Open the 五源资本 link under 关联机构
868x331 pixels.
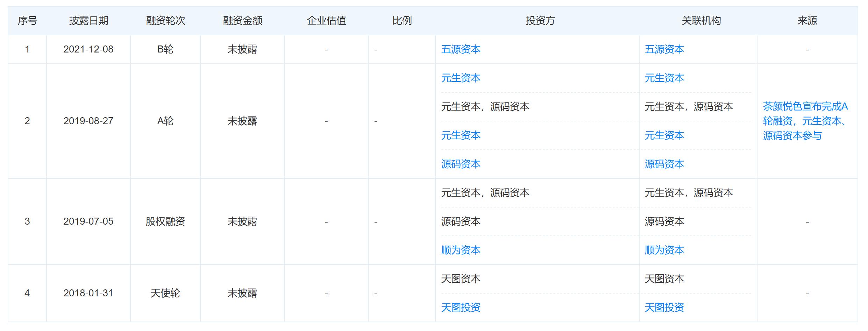(664, 49)
